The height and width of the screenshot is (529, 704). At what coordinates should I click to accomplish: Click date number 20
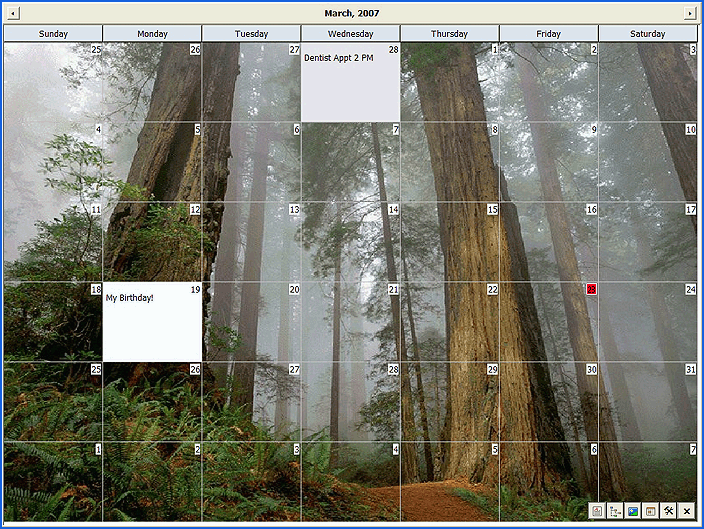point(294,290)
